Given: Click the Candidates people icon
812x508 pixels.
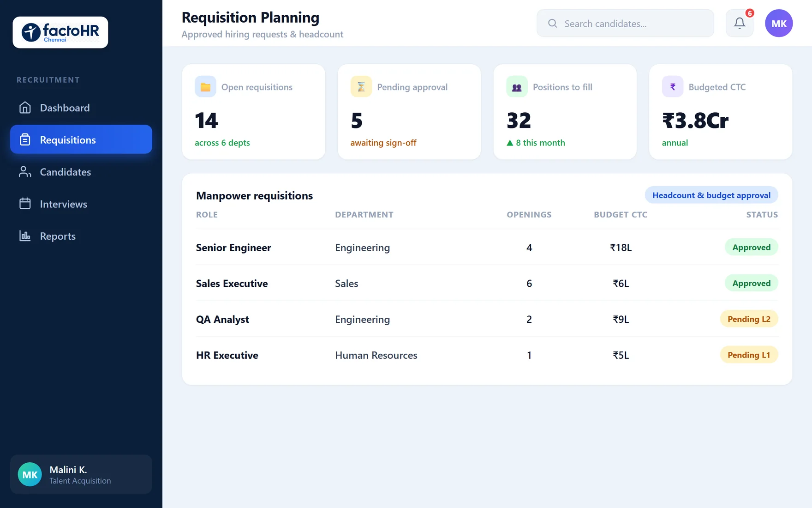Looking at the screenshot, I should click(x=25, y=172).
